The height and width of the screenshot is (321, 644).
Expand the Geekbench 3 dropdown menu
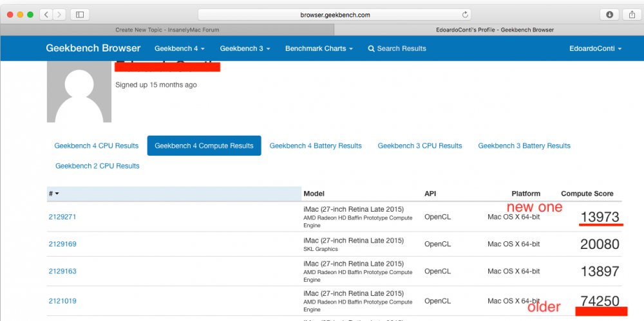coord(245,48)
